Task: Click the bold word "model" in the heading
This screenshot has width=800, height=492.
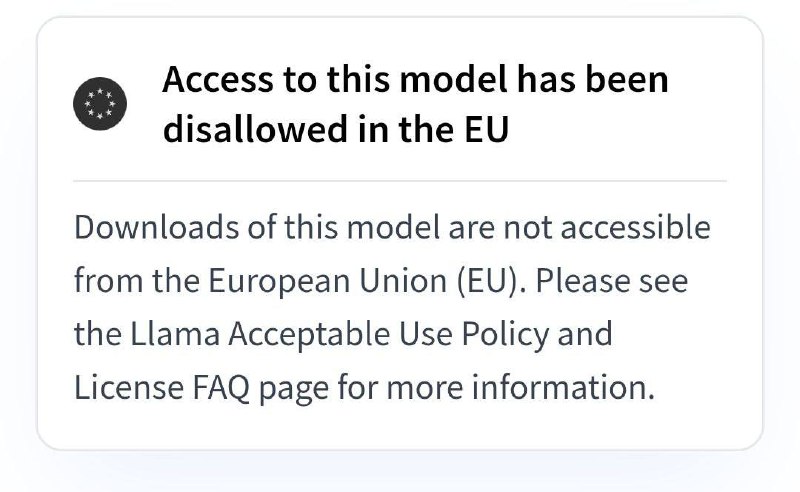Action: (x=454, y=80)
